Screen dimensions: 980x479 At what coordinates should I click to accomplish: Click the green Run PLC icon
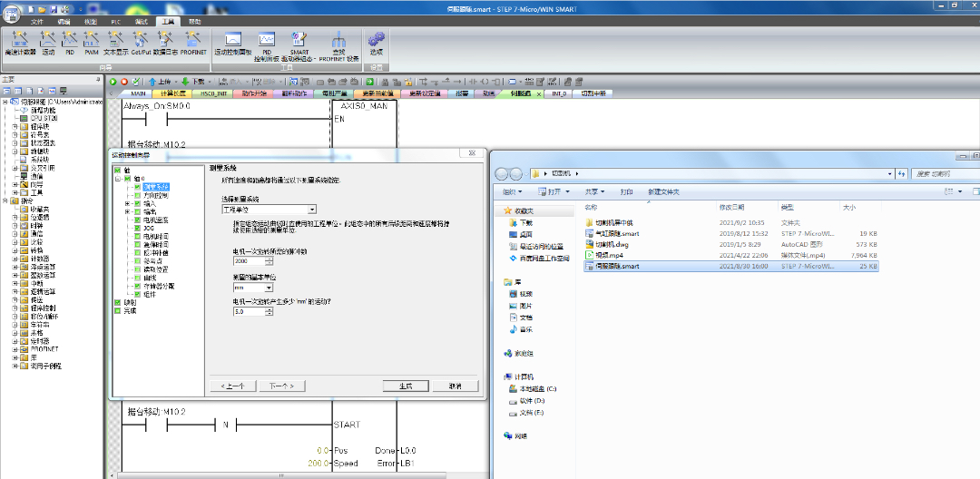point(113,82)
